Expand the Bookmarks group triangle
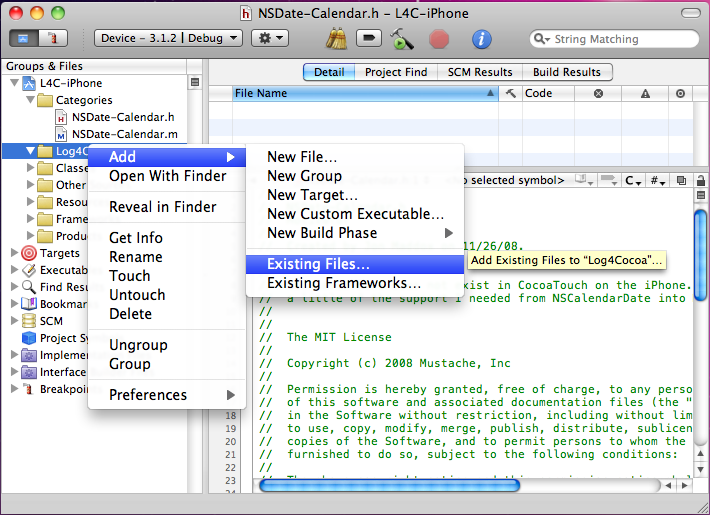Viewport: 710px width, 515px height. point(14,303)
